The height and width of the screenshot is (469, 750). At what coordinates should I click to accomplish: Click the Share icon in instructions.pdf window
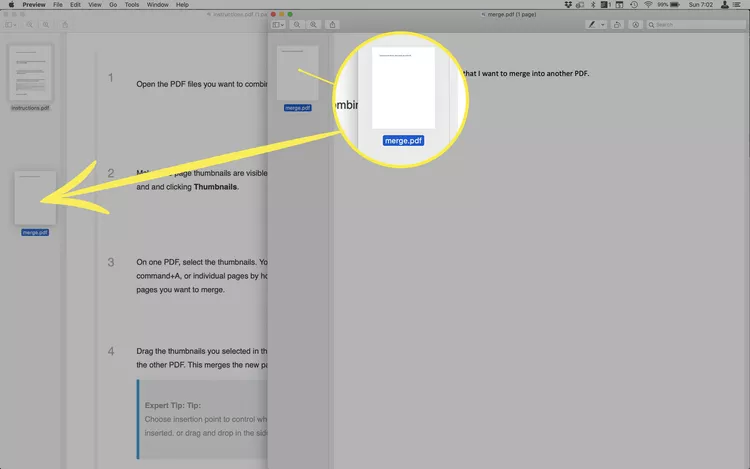tap(65, 24)
